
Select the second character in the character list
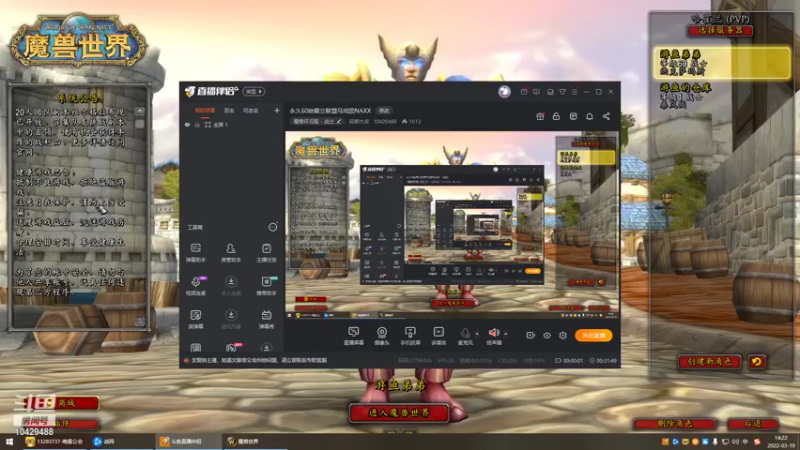(x=722, y=96)
